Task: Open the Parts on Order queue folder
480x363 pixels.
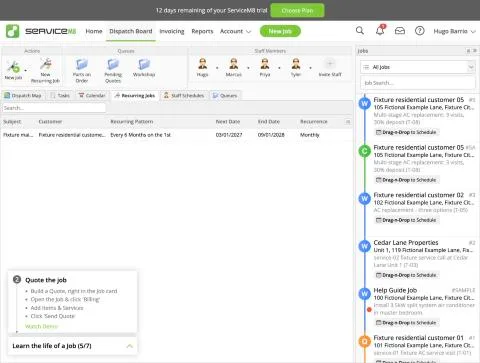Action: coord(82,64)
